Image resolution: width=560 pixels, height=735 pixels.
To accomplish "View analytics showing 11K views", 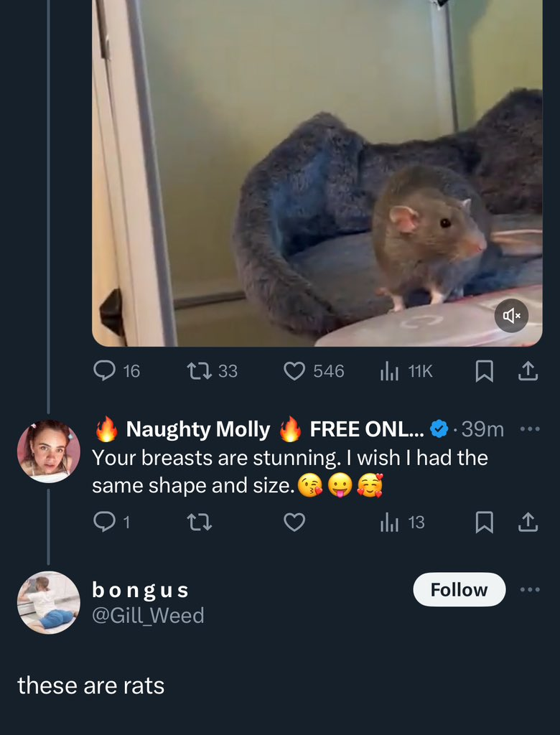I will coord(389,370).
